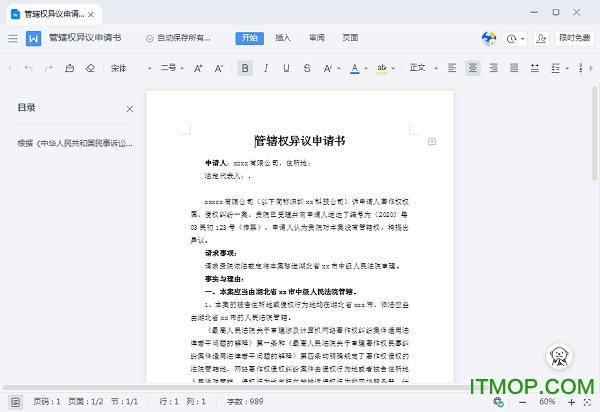The image size is (600, 412).
Task: Decrease font size with the smaller A icon
Action: click(x=218, y=68)
